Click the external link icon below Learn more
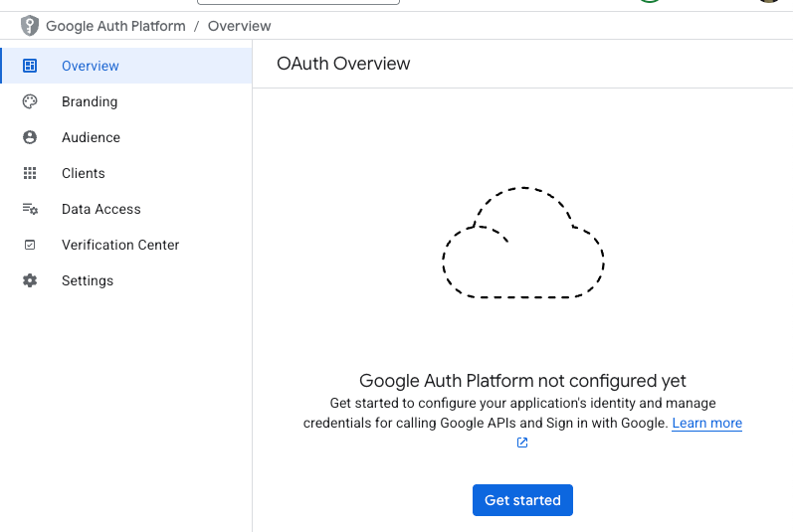Viewport: 793px width, 532px height. [x=522, y=443]
